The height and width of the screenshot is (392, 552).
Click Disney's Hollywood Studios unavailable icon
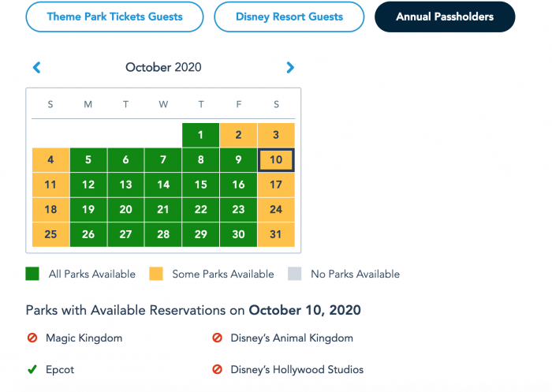[x=217, y=369]
